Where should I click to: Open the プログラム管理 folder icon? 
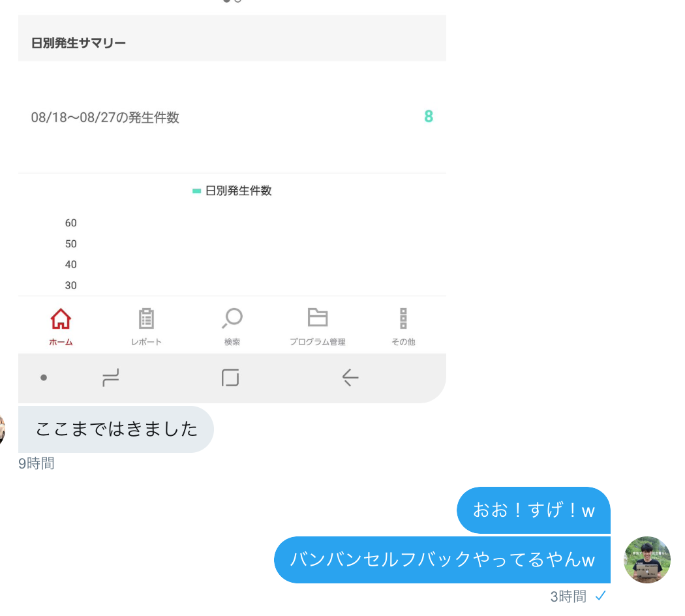click(x=318, y=317)
